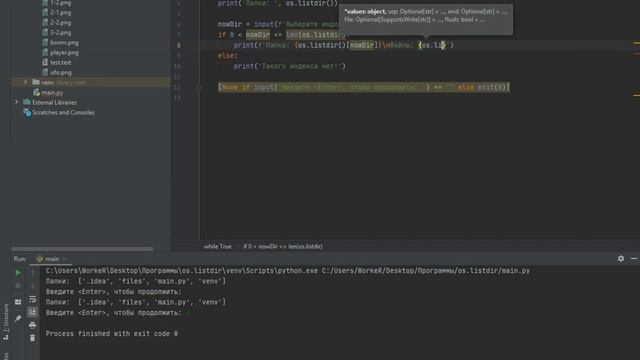The image size is (640, 360).
Task: Click the horizontal scrollbar of project panel
Action: (x=82, y=249)
